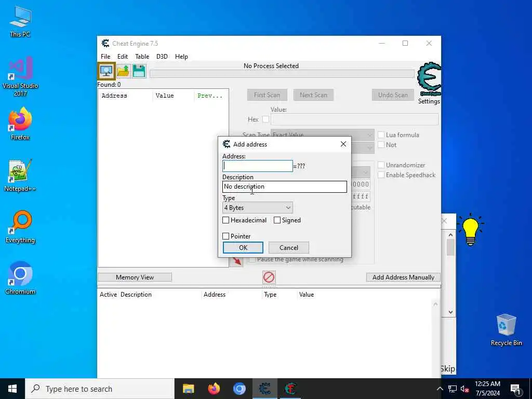The height and width of the screenshot is (399, 532).
Task: Show hidden system tray icons
Action: (x=440, y=389)
